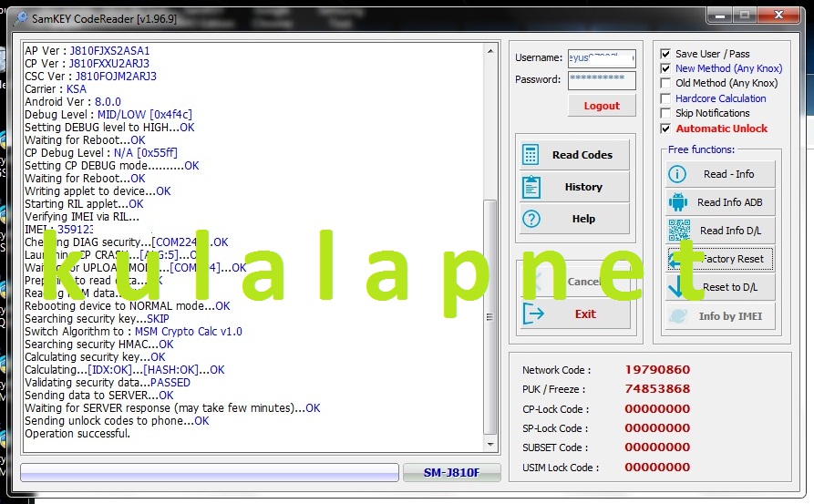The width and height of the screenshot is (814, 504).
Task: Click 'Sending unlock codes to phone' line
Action: coord(117,421)
